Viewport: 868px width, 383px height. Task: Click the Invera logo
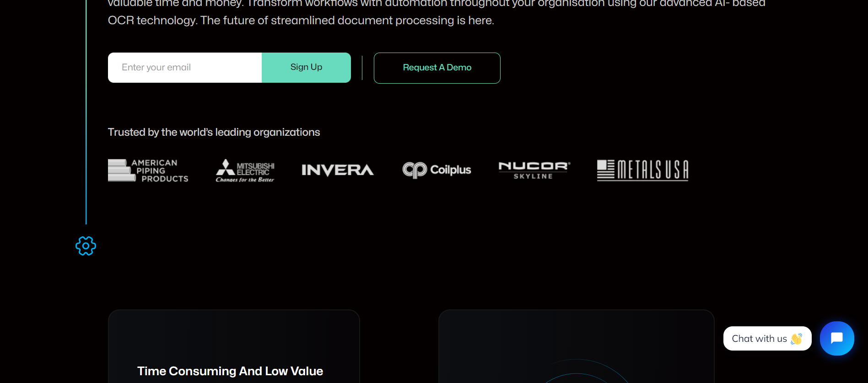[338, 170]
